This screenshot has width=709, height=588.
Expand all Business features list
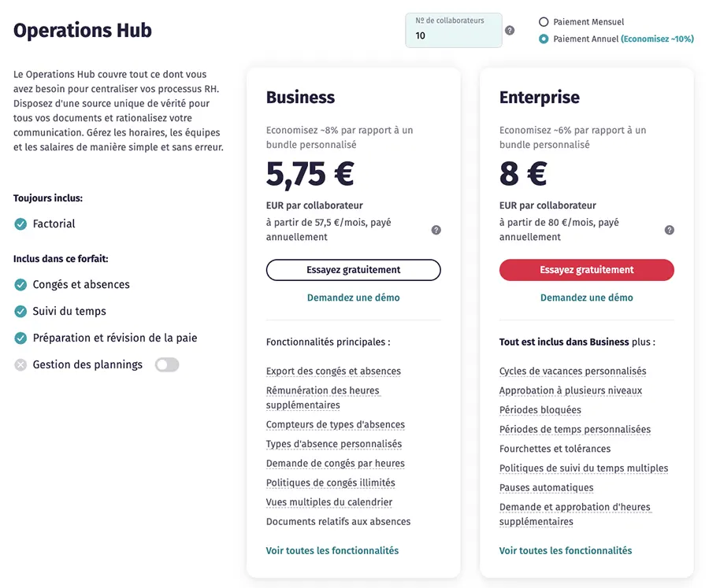pyautogui.click(x=332, y=551)
